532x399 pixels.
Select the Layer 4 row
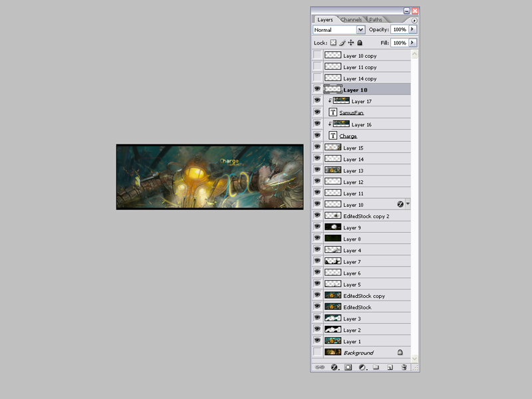tap(361, 250)
